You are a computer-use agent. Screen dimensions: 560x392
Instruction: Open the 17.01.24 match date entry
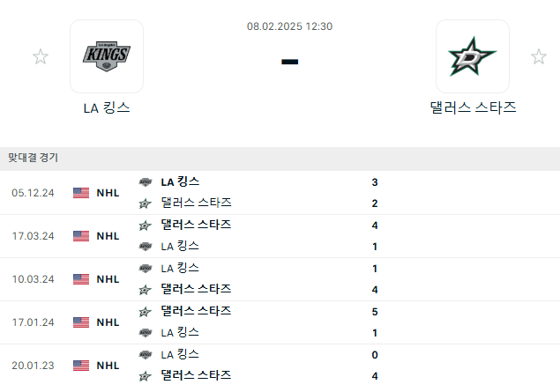33,322
